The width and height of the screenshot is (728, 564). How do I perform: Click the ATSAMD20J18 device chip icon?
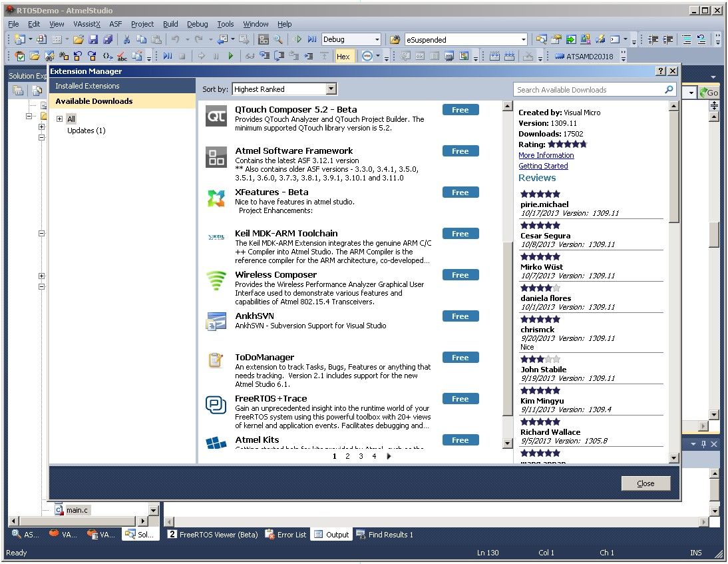(x=559, y=56)
